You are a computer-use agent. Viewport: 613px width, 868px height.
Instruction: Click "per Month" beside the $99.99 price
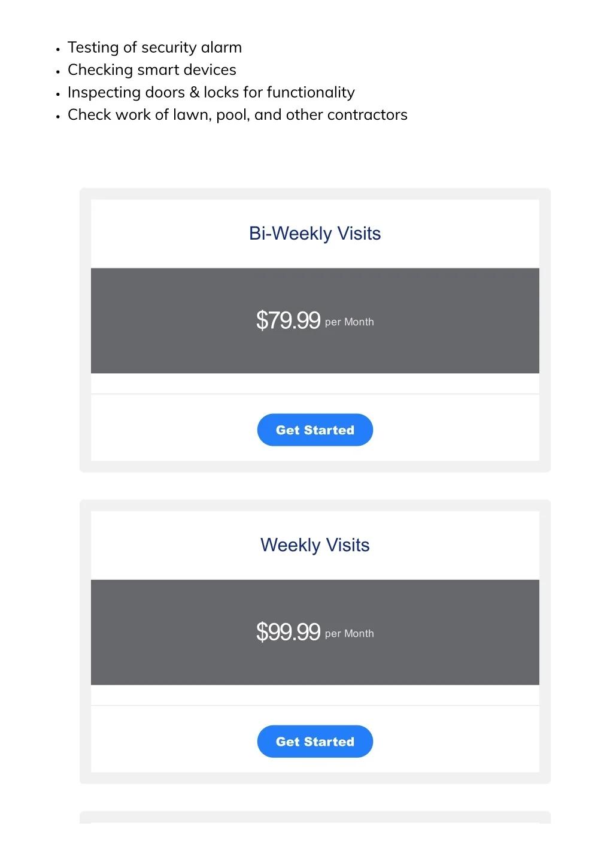tap(350, 634)
